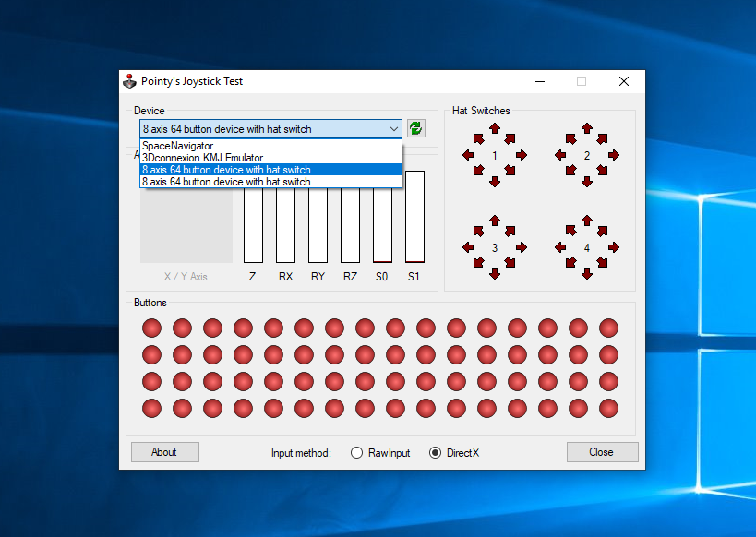This screenshot has width=756, height=537.
Task: Collapse the Device combo box via its arrow
Action: tap(394, 128)
